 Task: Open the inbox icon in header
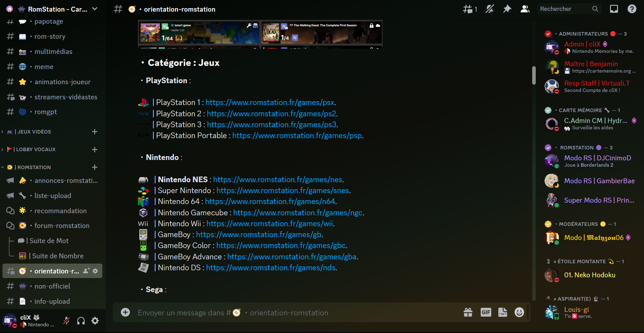(x=614, y=9)
